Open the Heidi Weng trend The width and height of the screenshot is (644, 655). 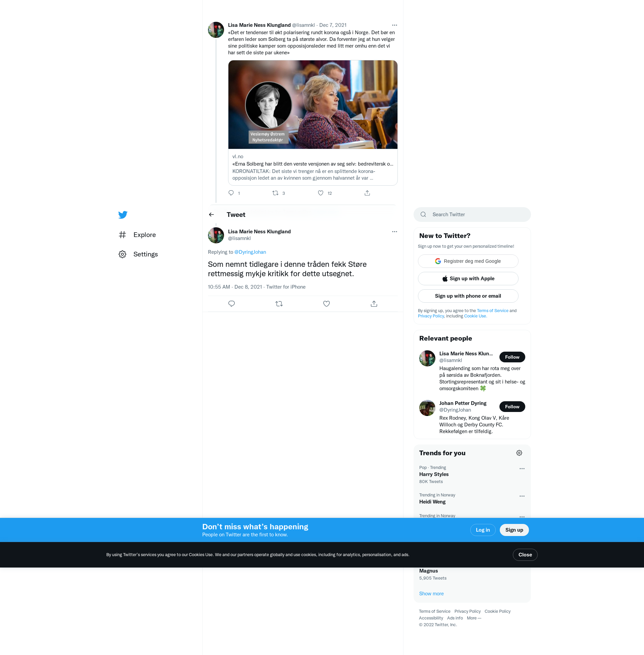point(432,502)
